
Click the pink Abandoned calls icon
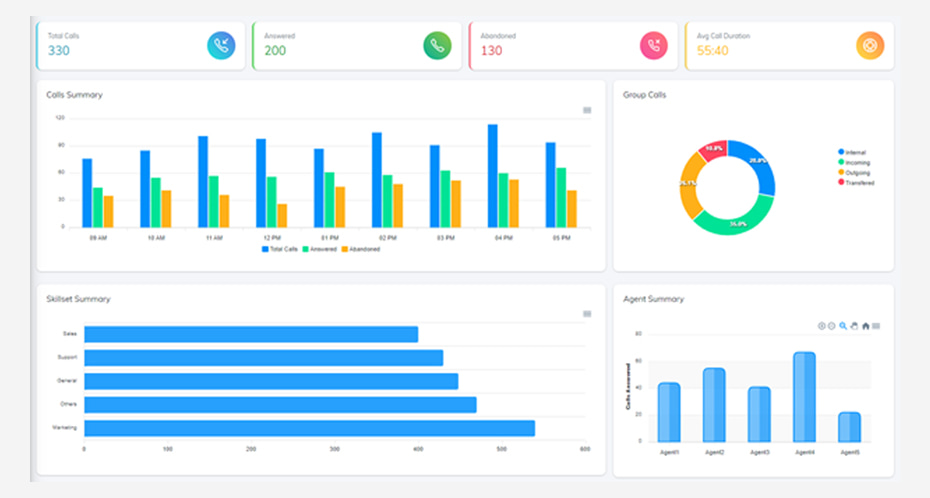[x=654, y=46]
